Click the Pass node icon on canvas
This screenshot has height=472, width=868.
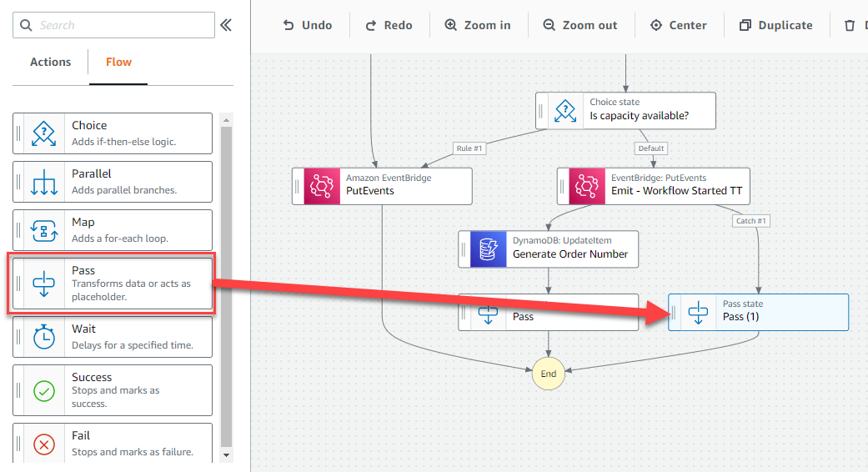point(489,315)
